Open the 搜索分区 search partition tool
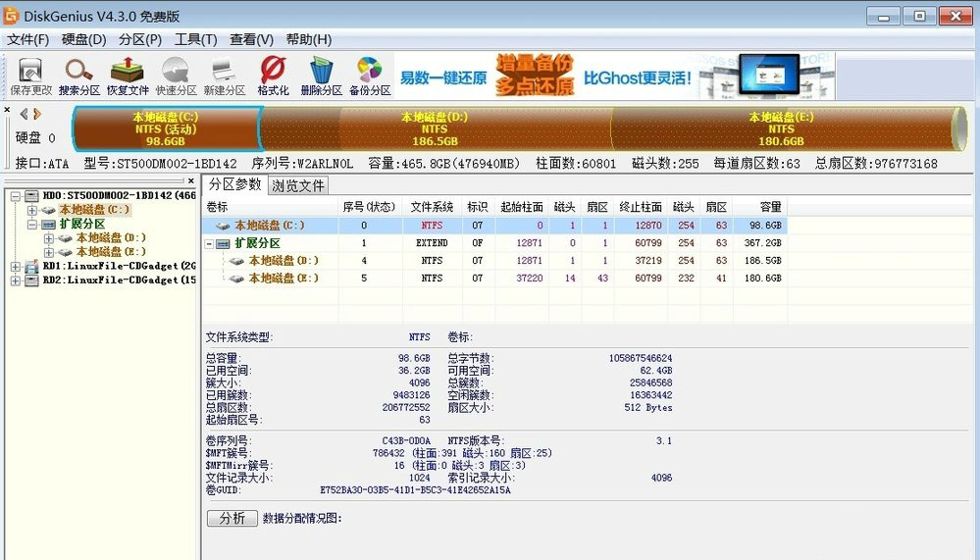 tap(79, 76)
